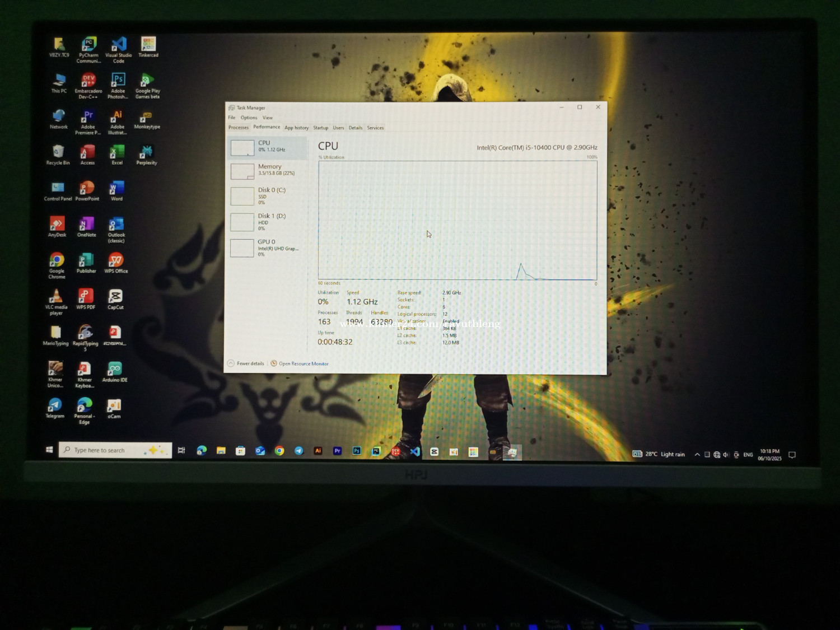The height and width of the screenshot is (630, 840).
Task: Click the taskbar search box
Action: point(115,450)
